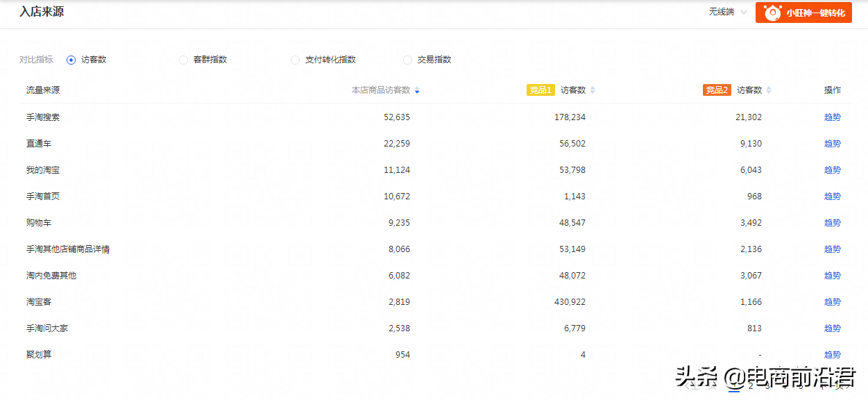The image size is (868, 400).
Task: Open 趋势 link for 手淘搜索 row
Action: click(x=833, y=117)
